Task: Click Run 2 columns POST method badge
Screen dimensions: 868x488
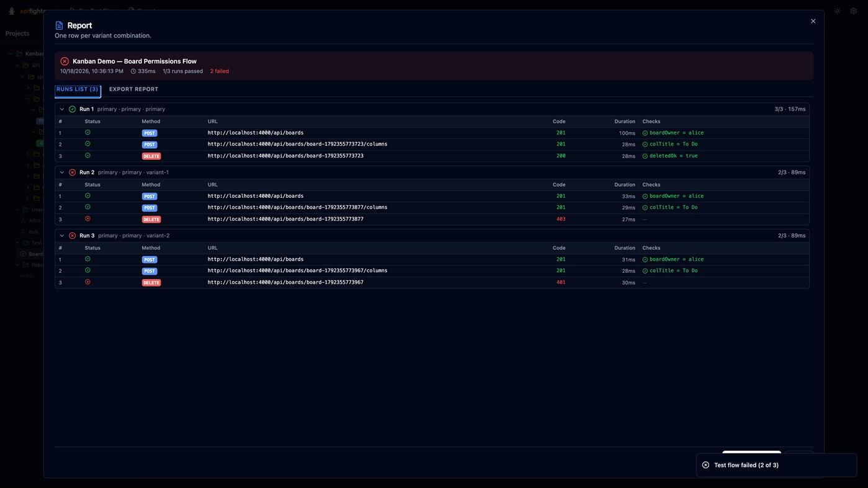Action: [x=150, y=208]
